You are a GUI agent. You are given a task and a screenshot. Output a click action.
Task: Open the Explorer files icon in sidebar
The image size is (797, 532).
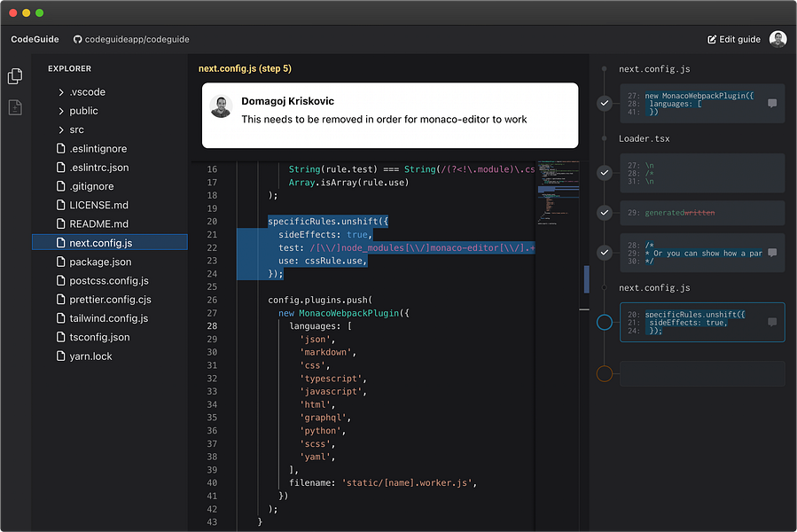pos(15,76)
